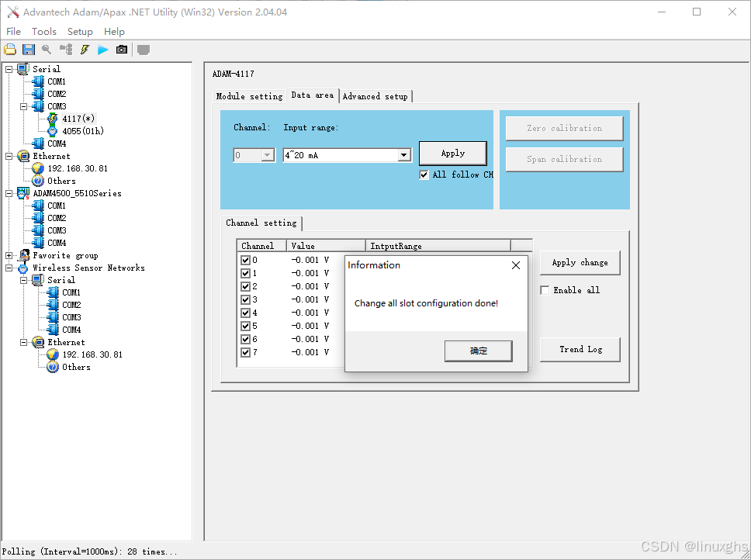Uncheck channel 3 in Channel setting list
751x560 pixels.
[x=245, y=299]
